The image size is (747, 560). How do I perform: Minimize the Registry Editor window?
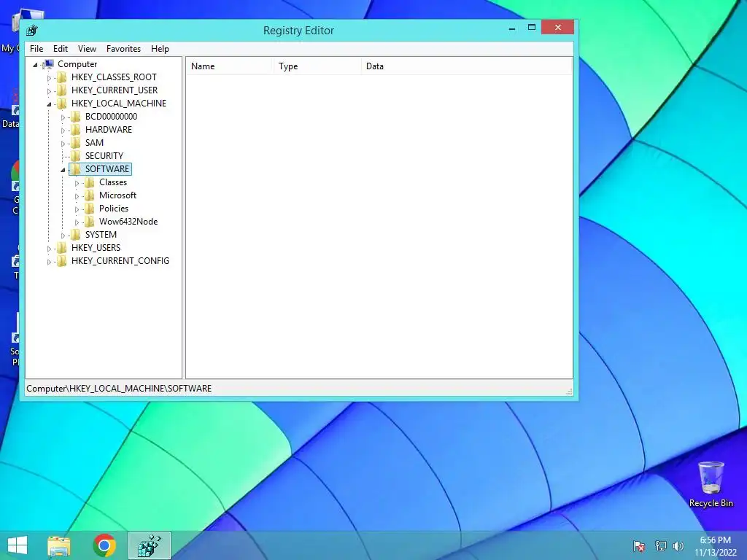click(512, 28)
